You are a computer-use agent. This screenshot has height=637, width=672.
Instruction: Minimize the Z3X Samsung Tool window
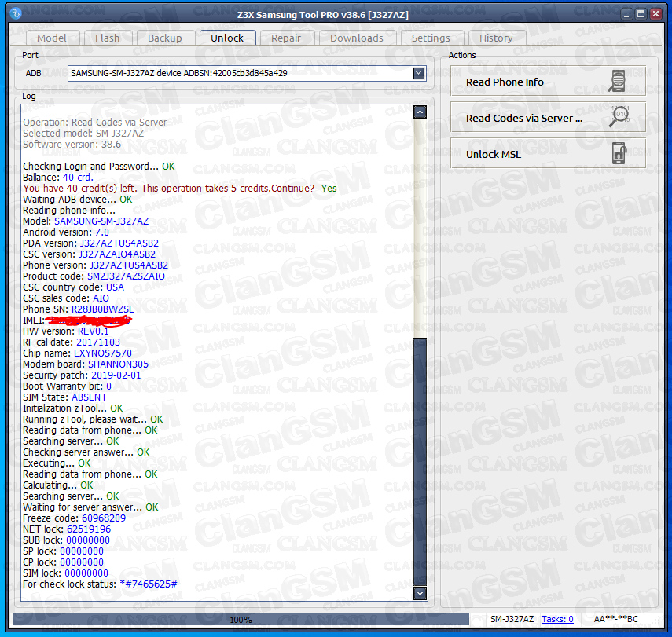click(x=626, y=14)
